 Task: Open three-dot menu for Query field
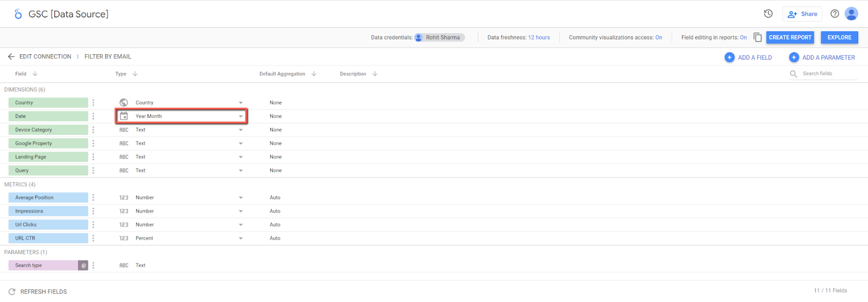point(93,170)
